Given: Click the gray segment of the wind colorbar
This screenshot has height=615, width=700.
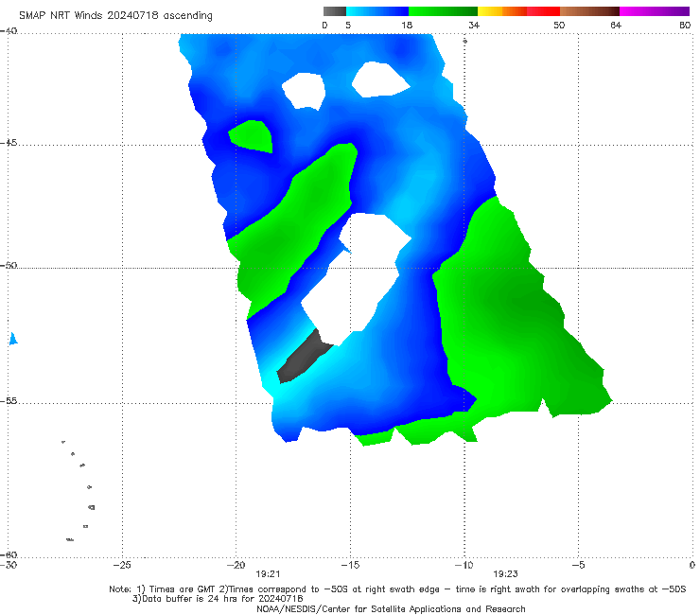Looking at the screenshot, I should (334, 11).
